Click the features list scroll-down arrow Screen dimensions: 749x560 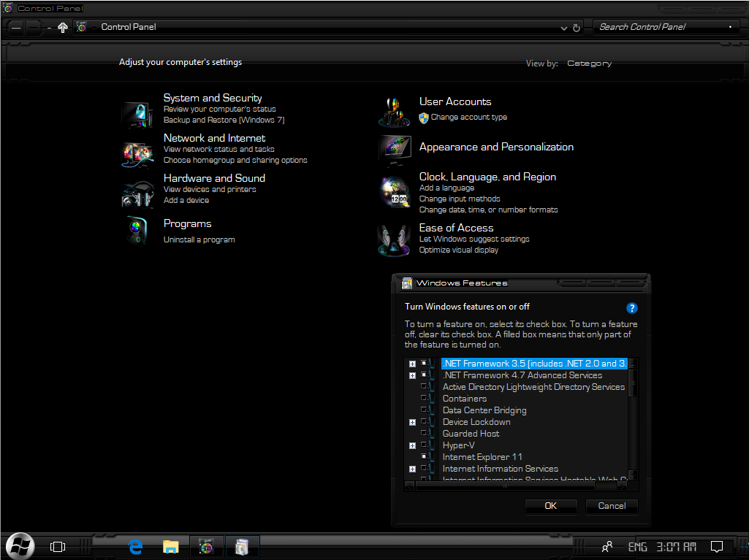633,475
